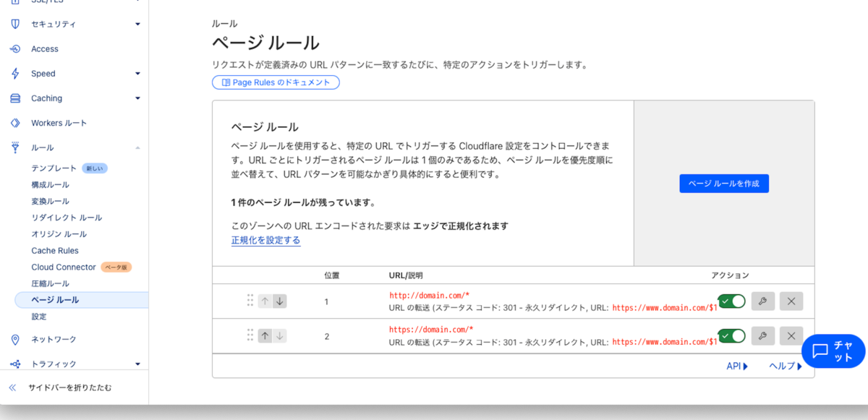868x420 pixels.
Task: Click the アクション column header
Action: 731,275
